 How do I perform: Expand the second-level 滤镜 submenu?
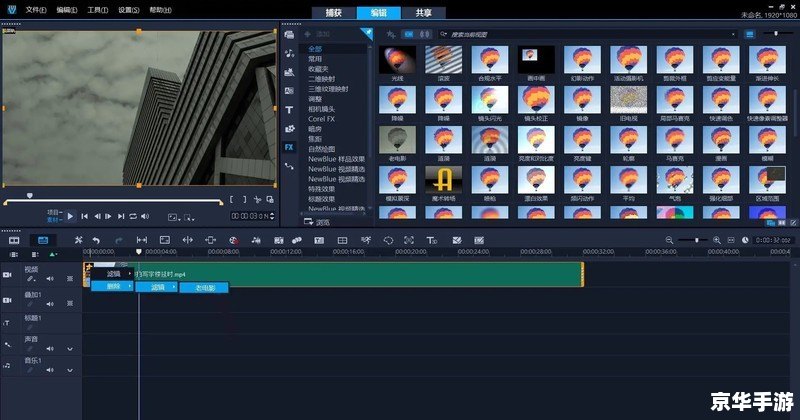point(157,287)
